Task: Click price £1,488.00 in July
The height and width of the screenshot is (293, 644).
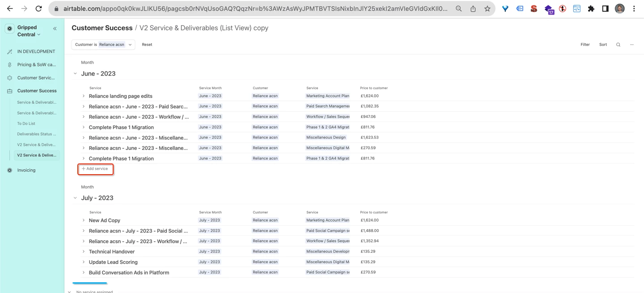Action: [x=370, y=231]
